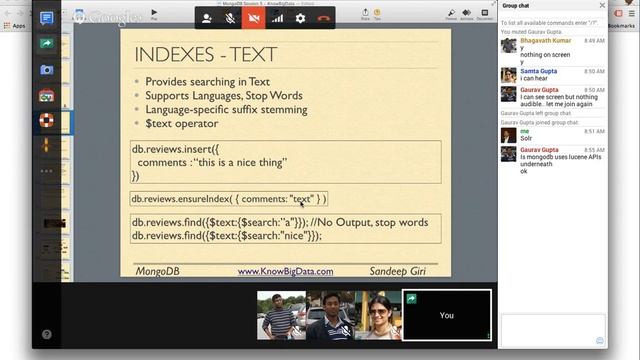Screen dimensions: 640x360
Task: Click the 'Sandeep Giri' footer text
Action: click(398, 271)
